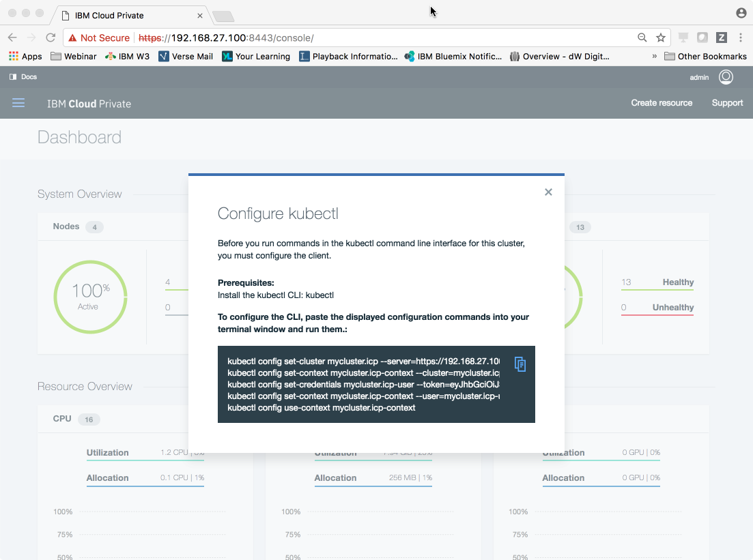Close the Configure kubectl dialog

click(548, 192)
